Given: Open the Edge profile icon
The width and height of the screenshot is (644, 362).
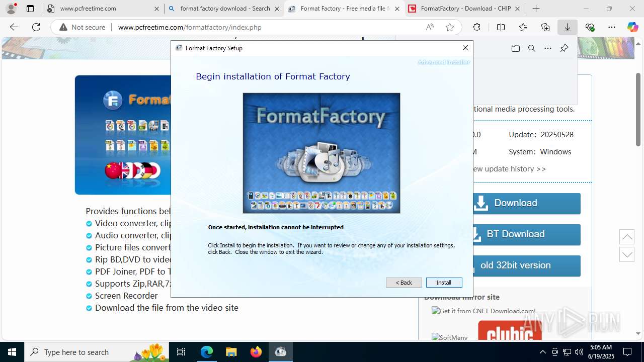Looking at the screenshot, I should tap(11, 8).
